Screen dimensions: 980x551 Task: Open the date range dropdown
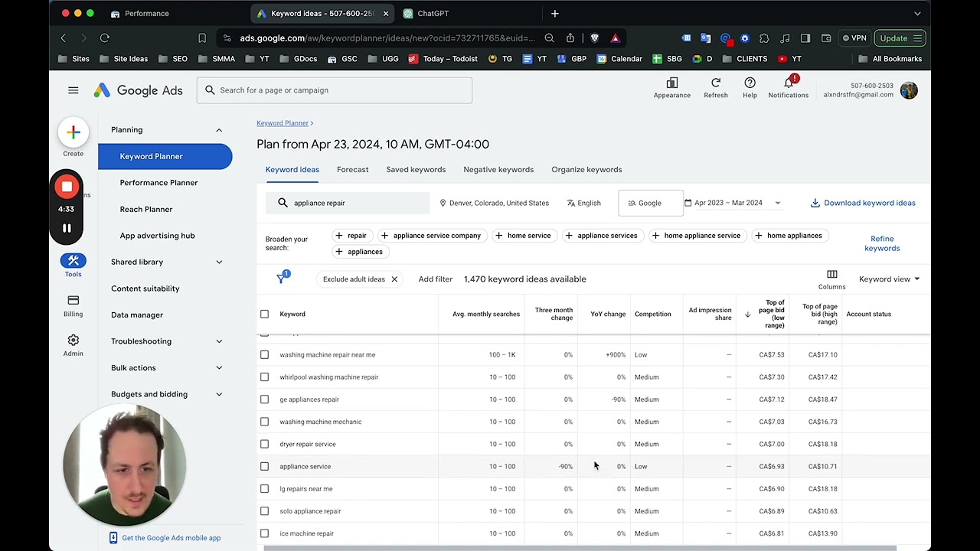click(732, 203)
